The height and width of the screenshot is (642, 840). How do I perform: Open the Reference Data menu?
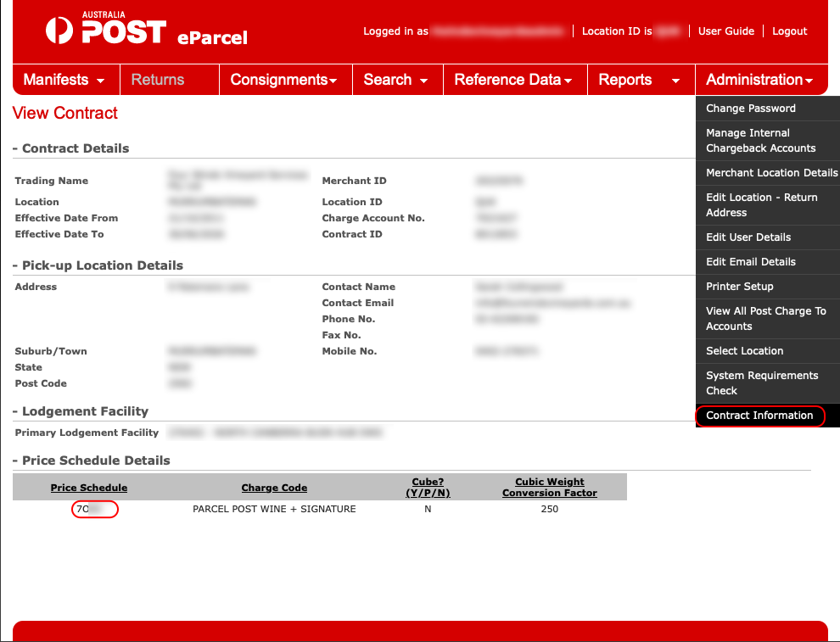pos(515,80)
